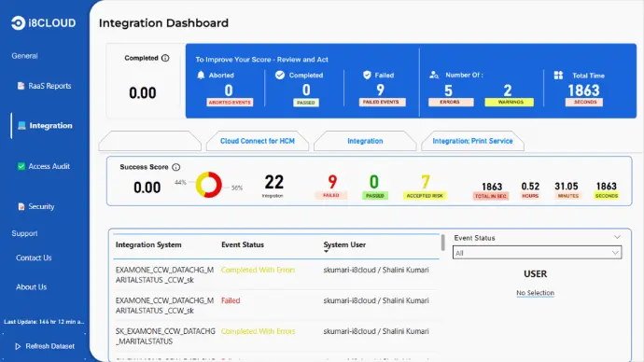Click the Completed checkmark circle icon
Screen dimensions: 644x362
280,75
